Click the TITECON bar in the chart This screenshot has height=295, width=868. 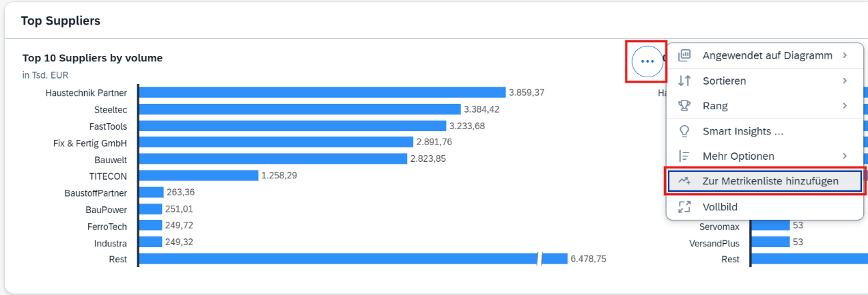[x=198, y=176]
